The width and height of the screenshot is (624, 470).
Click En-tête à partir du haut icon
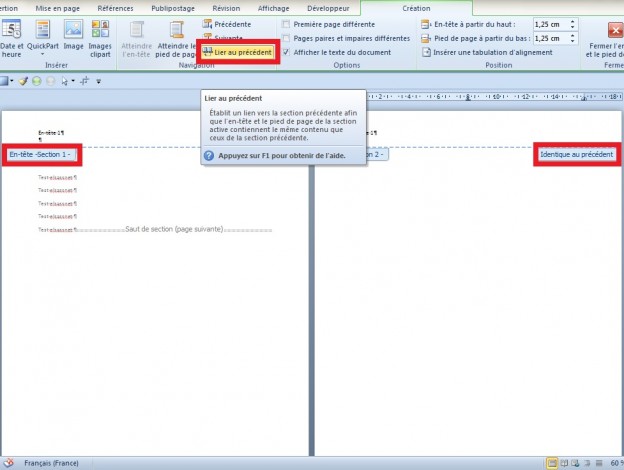click(x=426, y=24)
